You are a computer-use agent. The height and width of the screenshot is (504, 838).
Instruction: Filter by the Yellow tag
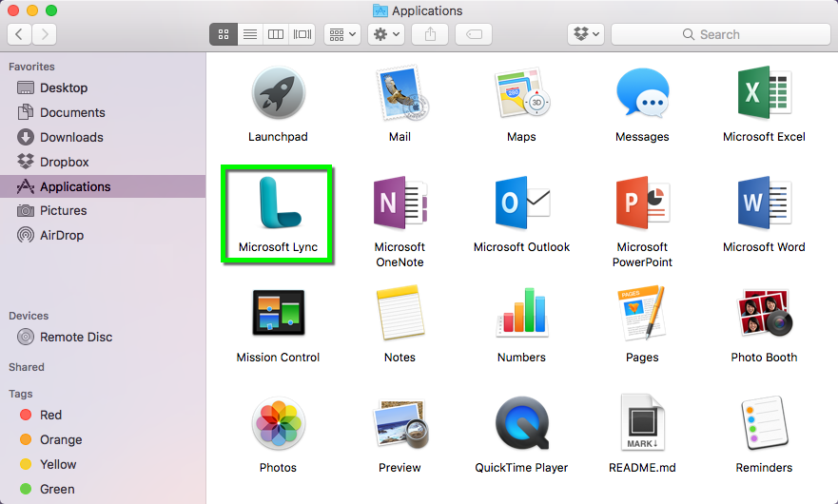pyautogui.click(x=103, y=464)
